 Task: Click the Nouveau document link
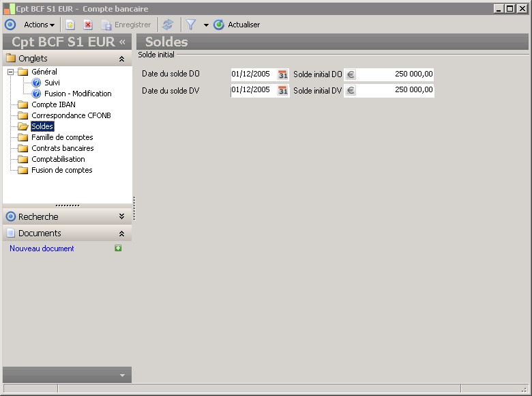click(x=42, y=249)
